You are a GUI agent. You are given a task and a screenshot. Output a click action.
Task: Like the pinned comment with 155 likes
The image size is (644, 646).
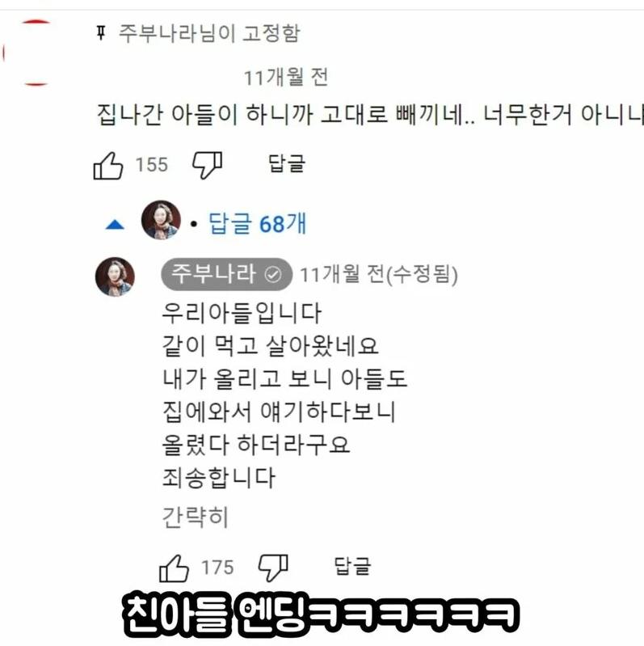108,166
